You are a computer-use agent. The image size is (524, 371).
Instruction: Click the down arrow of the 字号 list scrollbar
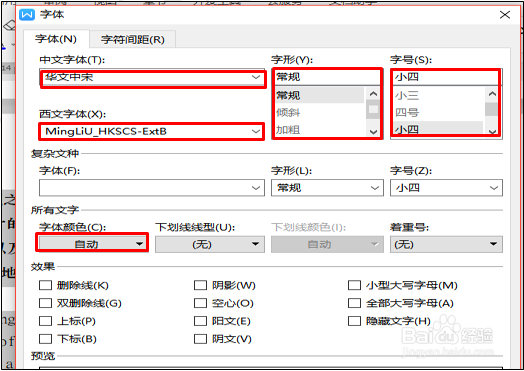point(492,132)
